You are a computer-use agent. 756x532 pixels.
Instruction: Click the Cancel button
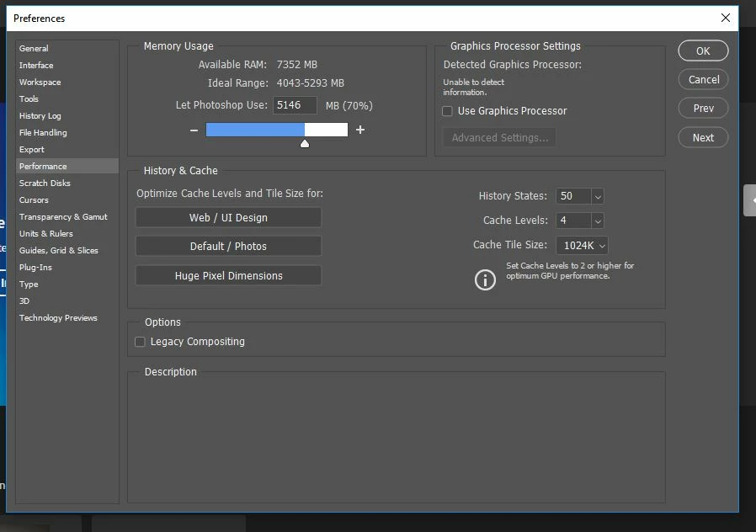pyautogui.click(x=703, y=79)
